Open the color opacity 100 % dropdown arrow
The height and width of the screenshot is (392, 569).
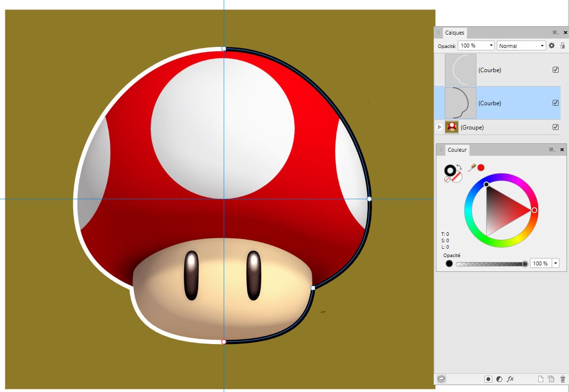click(x=556, y=263)
